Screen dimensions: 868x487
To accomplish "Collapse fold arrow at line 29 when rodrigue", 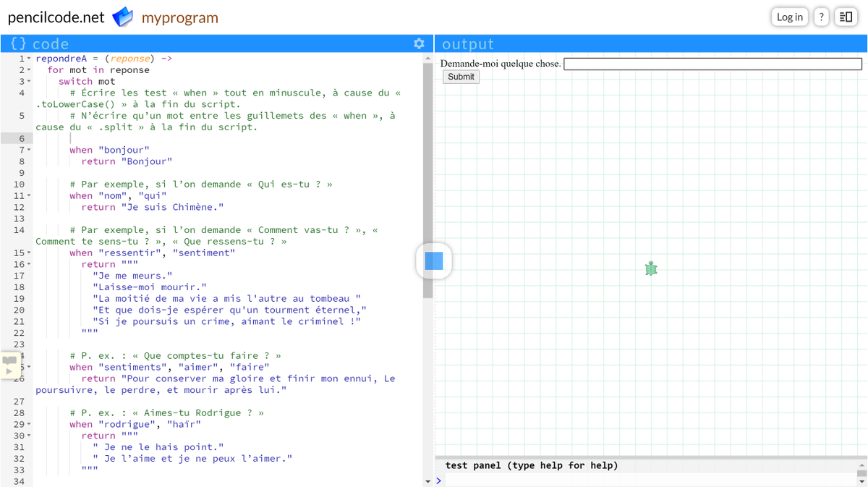I will coord(29,425).
